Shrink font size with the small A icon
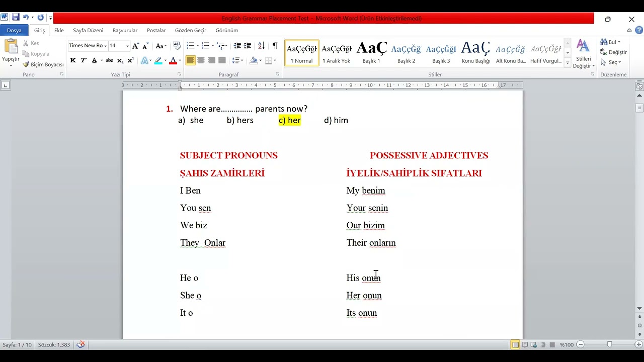 (x=145, y=46)
